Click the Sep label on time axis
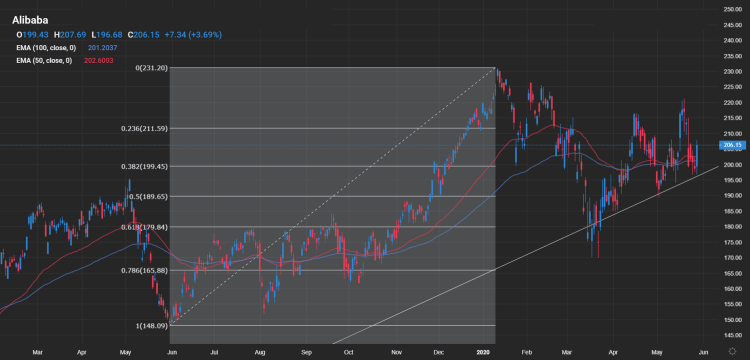The height and width of the screenshot is (360, 750). [306, 352]
